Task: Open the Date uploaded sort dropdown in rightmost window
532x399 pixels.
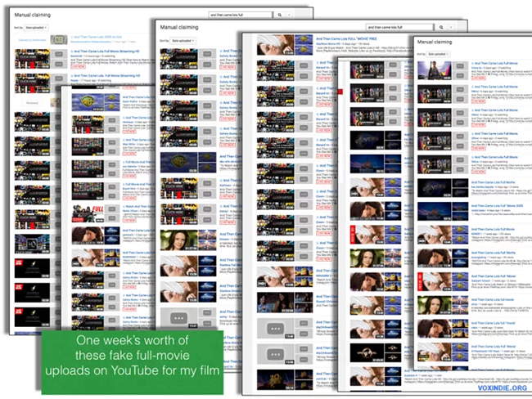Action: pos(438,54)
